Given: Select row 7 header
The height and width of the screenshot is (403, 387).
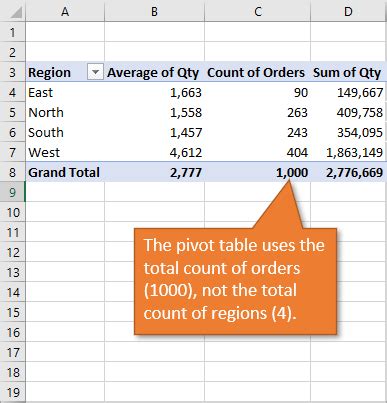Looking at the screenshot, I should pyautogui.click(x=13, y=152).
